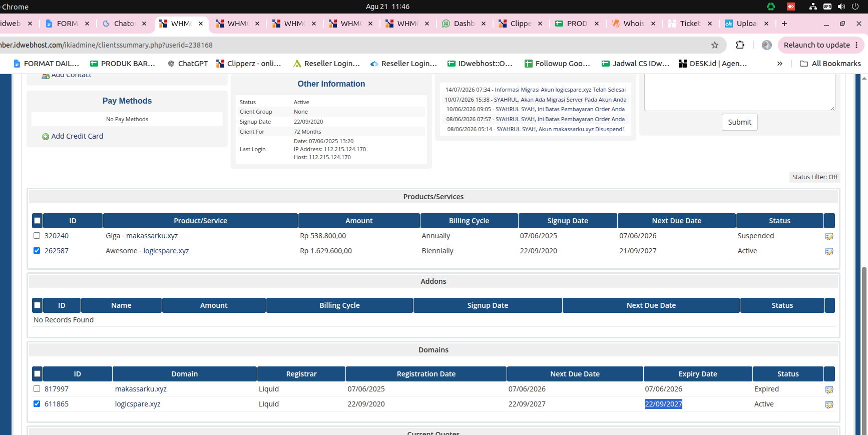Toggle select-all checkbox in Addons header

point(37,305)
